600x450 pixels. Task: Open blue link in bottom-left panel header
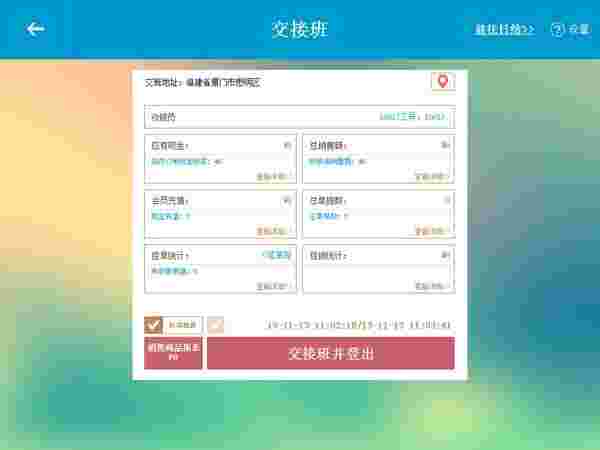coord(277,255)
